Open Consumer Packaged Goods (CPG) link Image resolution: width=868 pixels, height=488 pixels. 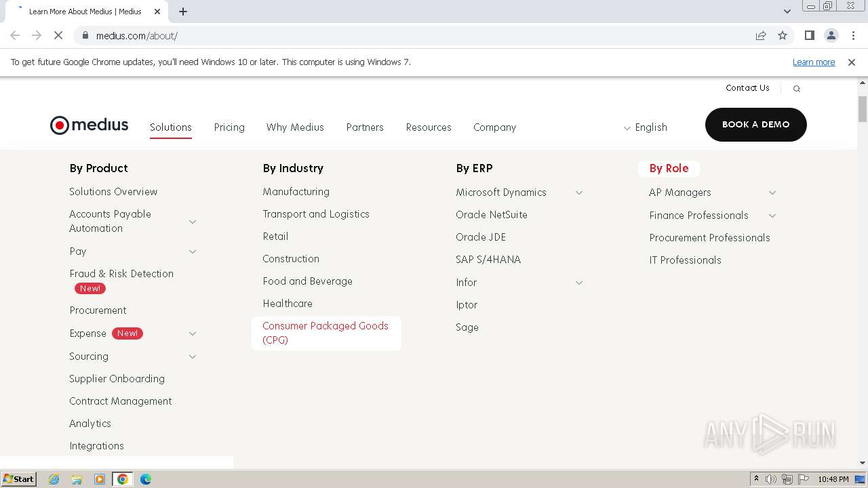point(326,333)
